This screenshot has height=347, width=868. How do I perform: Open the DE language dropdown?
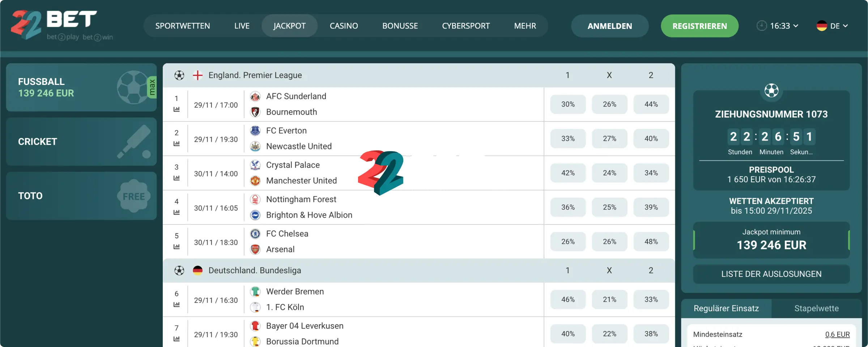[x=832, y=26]
